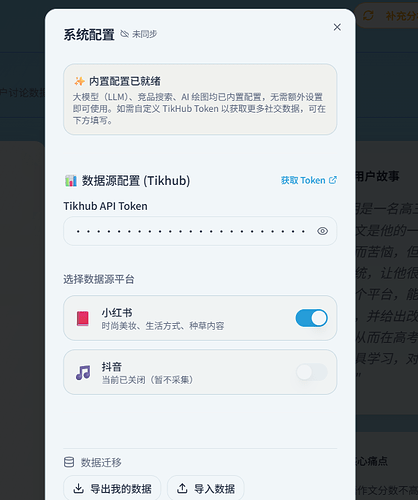This screenshot has width=418, height=500.
Task: Click the external link icon after 获取 Token
Action: (x=333, y=180)
